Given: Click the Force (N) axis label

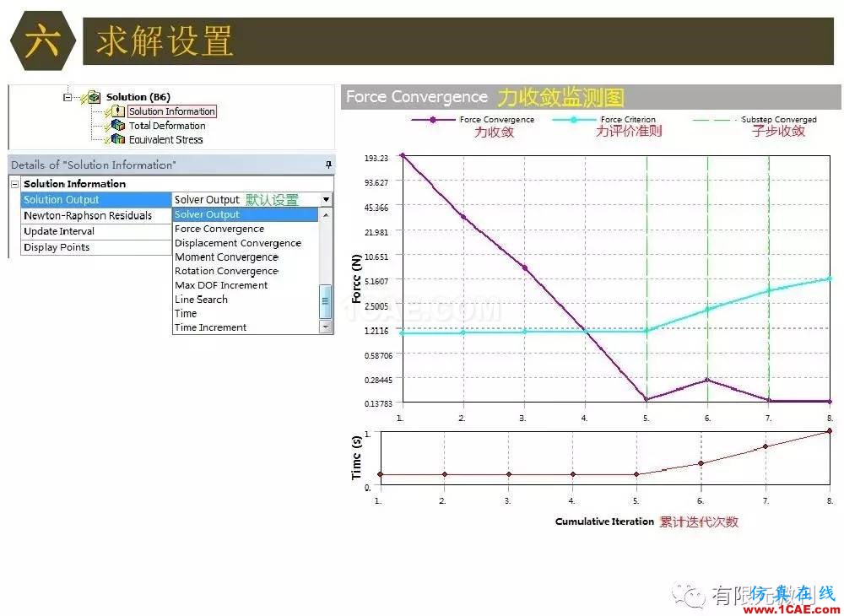Looking at the screenshot, I should point(356,278).
